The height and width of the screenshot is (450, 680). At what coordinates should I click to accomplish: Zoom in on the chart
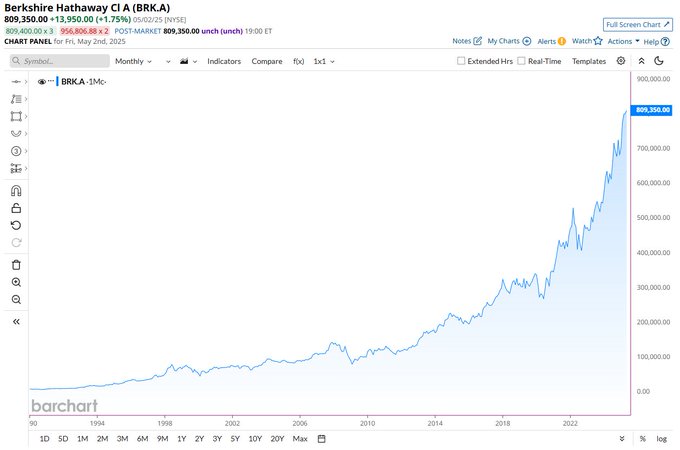click(15, 282)
